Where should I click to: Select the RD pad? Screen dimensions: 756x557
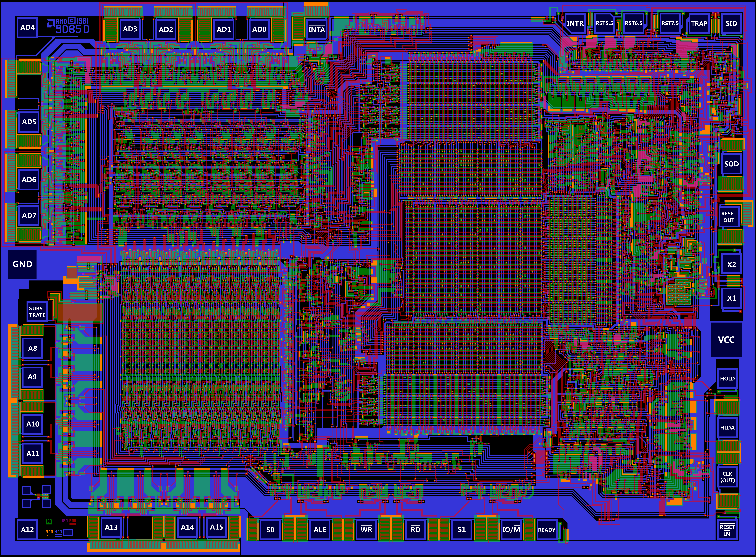416,530
